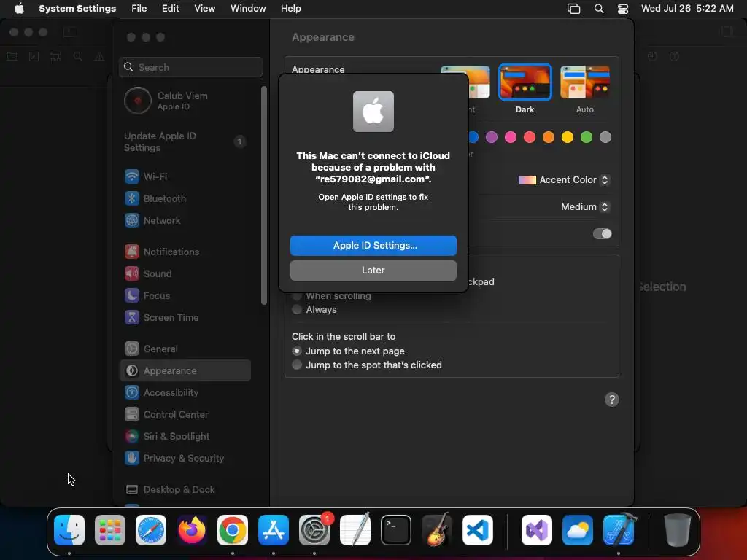Viewport: 747px width, 560px height.
Task: Choose the yellow accent color
Action: point(568,137)
